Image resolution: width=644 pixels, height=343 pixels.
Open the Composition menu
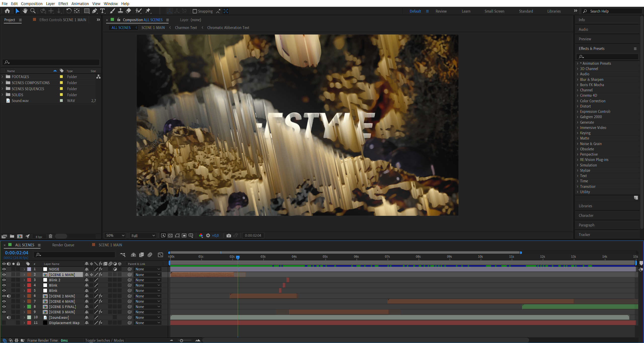(32, 4)
